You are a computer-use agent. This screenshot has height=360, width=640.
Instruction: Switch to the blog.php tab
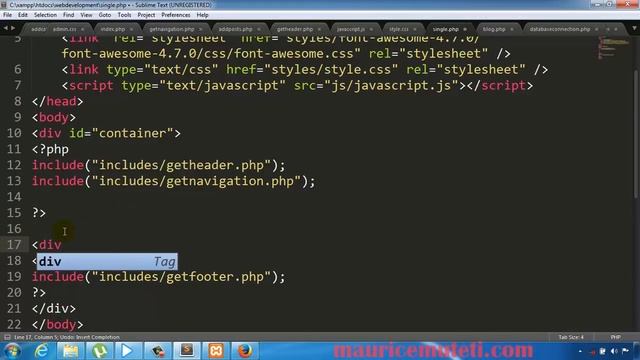[x=494, y=29]
